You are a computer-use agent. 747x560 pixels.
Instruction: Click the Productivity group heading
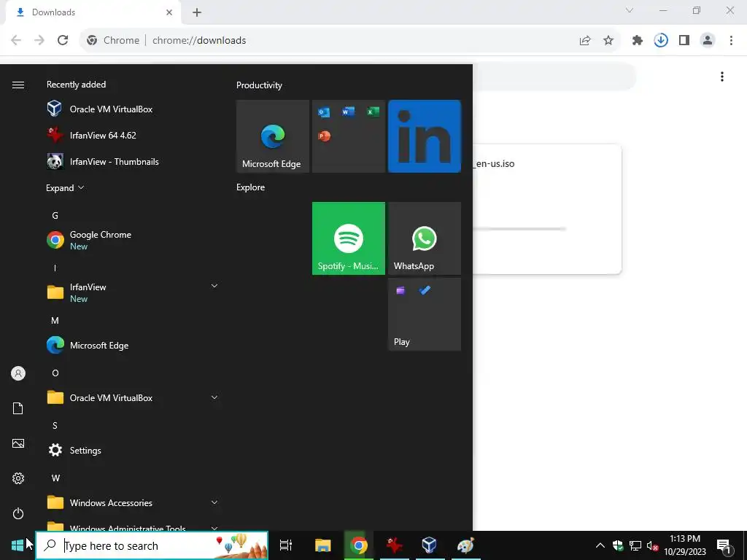point(259,85)
